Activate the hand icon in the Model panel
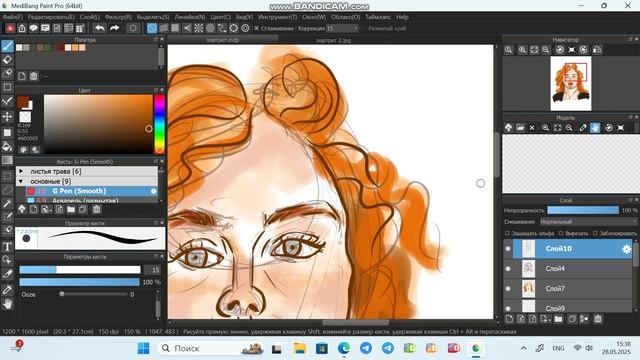Viewport: 640px width, 360px height. (x=595, y=128)
